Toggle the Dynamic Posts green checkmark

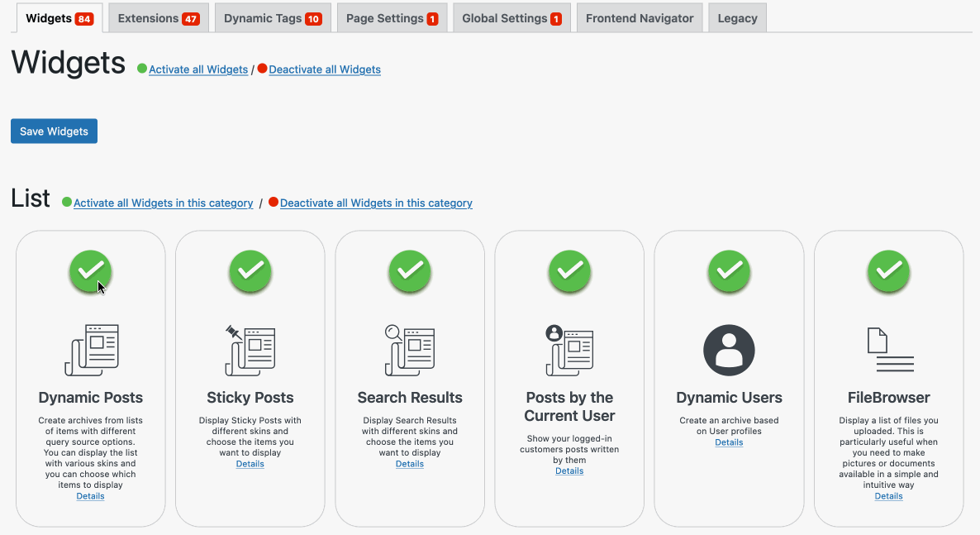(91, 271)
